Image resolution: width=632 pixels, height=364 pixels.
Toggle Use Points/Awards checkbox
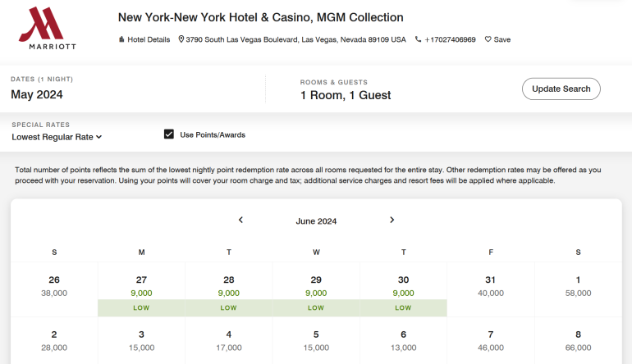tap(169, 134)
